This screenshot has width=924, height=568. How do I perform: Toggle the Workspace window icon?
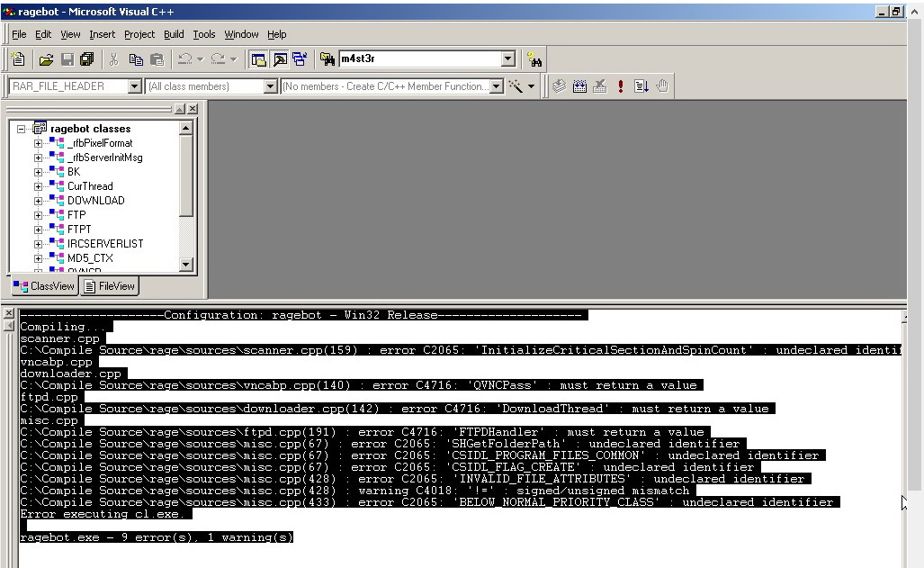click(258, 59)
